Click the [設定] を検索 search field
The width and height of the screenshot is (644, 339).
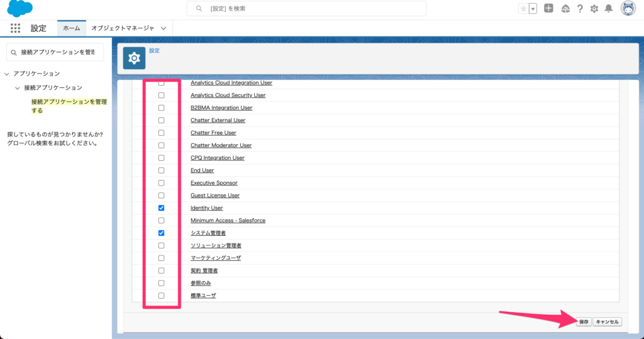tap(306, 9)
